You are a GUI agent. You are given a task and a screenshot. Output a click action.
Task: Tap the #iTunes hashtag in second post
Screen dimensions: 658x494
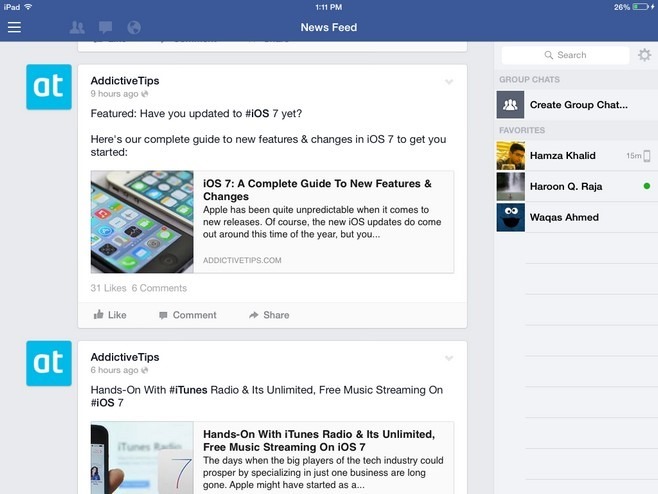188,390
